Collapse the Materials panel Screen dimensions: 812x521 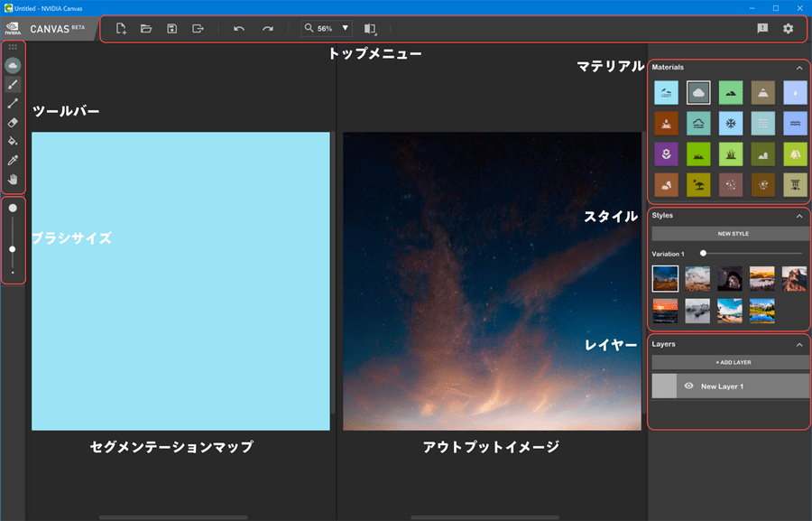pyautogui.click(x=798, y=68)
